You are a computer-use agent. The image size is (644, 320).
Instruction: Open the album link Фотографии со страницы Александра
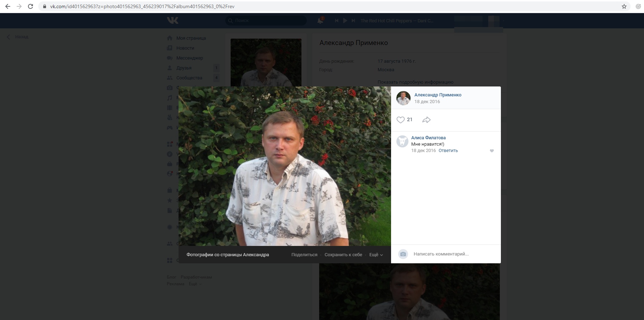228,255
